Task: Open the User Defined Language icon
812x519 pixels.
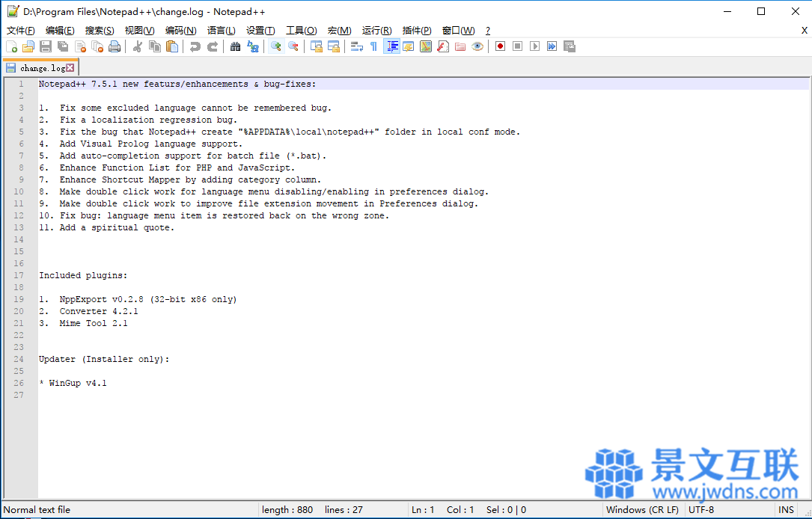Action: tap(409, 46)
